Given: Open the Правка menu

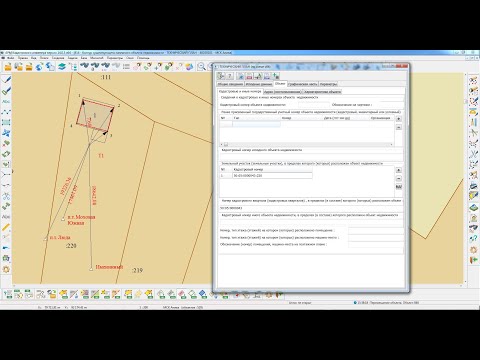Looking at the screenshot, I should (x=23, y=58).
